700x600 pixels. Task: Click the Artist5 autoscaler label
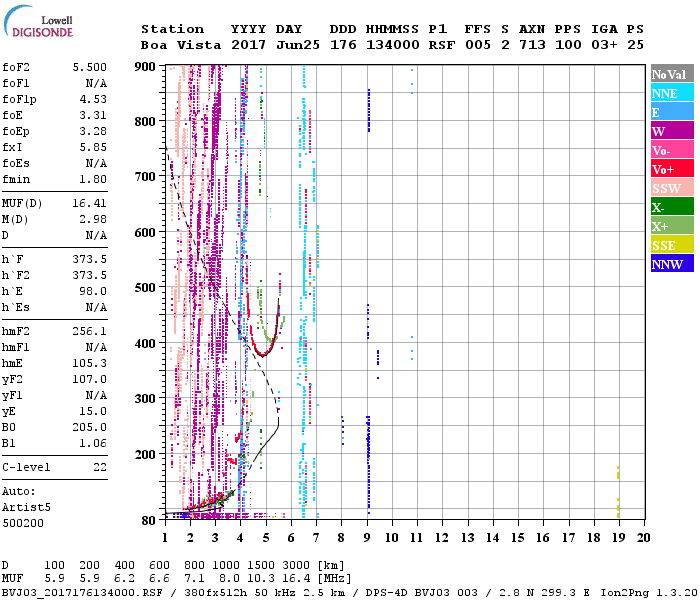[26, 508]
